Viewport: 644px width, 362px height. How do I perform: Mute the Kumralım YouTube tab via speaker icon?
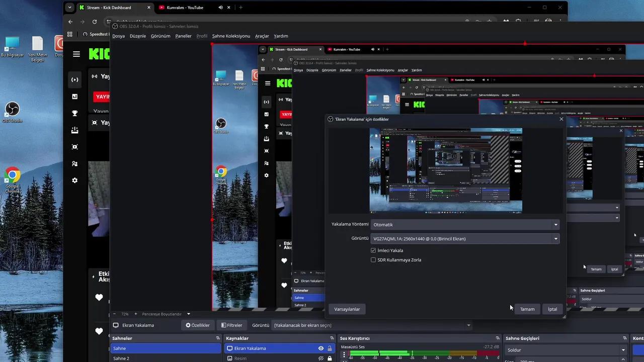[220, 8]
